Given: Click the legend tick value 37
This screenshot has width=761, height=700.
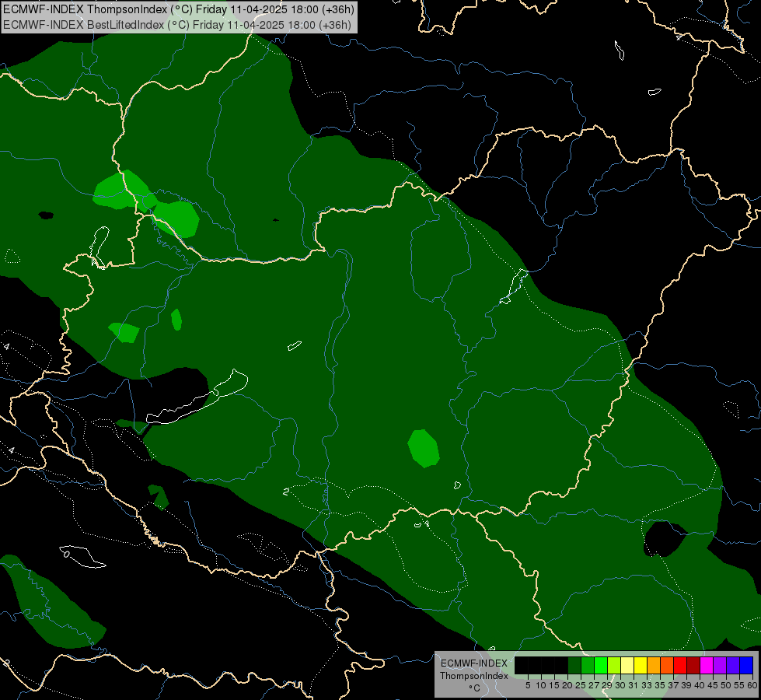Looking at the screenshot, I should [673, 685].
